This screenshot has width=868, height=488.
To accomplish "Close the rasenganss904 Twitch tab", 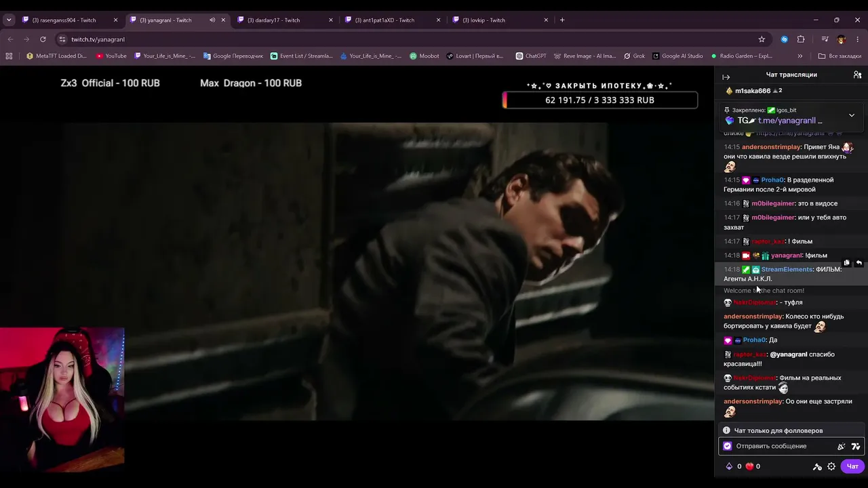I will pos(115,20).
